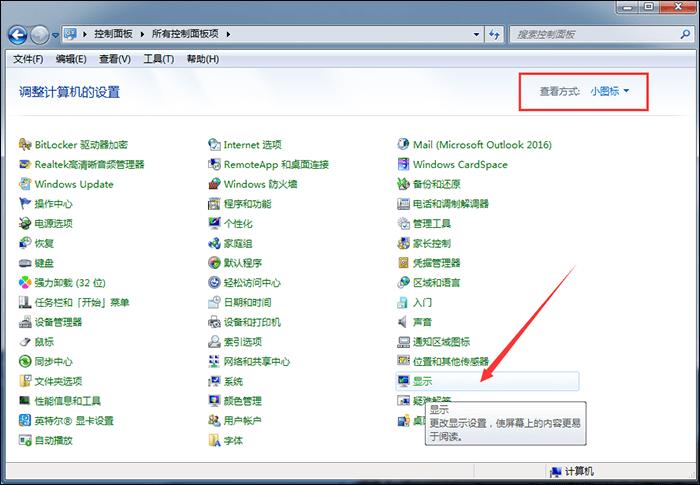Click the Windows 防火墙 icon
This screenshot has width=700, height=485.
click(x=214, y=184)
